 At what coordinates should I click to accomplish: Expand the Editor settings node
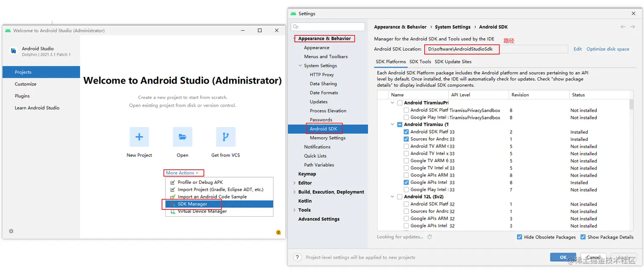point(294,183)
